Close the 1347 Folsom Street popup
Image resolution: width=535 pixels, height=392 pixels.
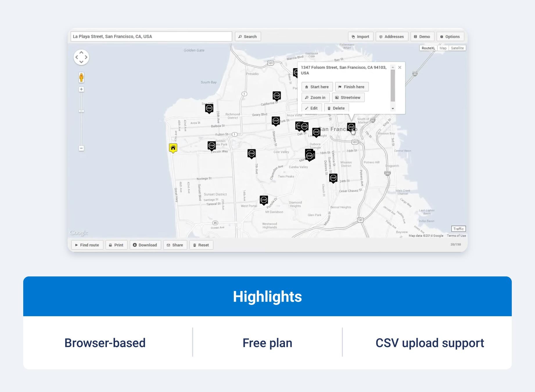[x=400, y=67]
